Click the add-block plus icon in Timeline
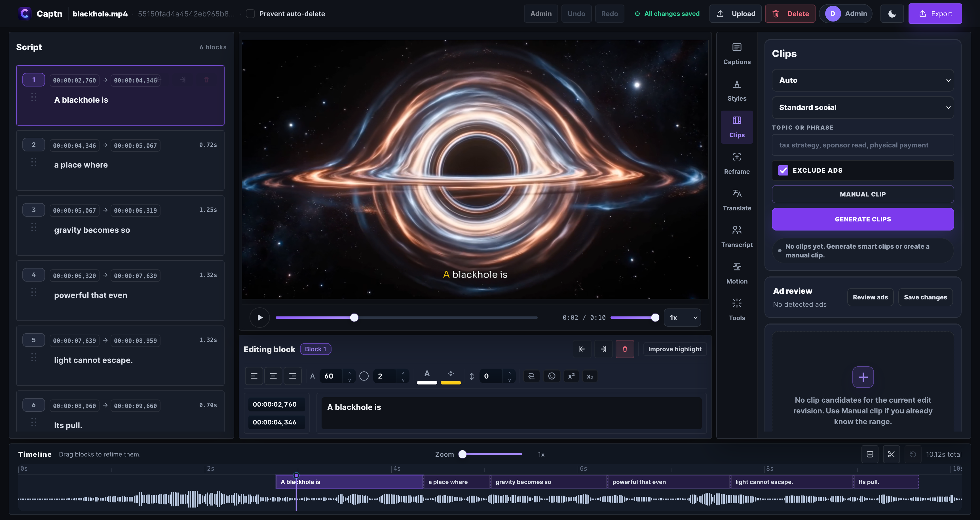Screen dimensions: 980x520 (x=870, y=454)
